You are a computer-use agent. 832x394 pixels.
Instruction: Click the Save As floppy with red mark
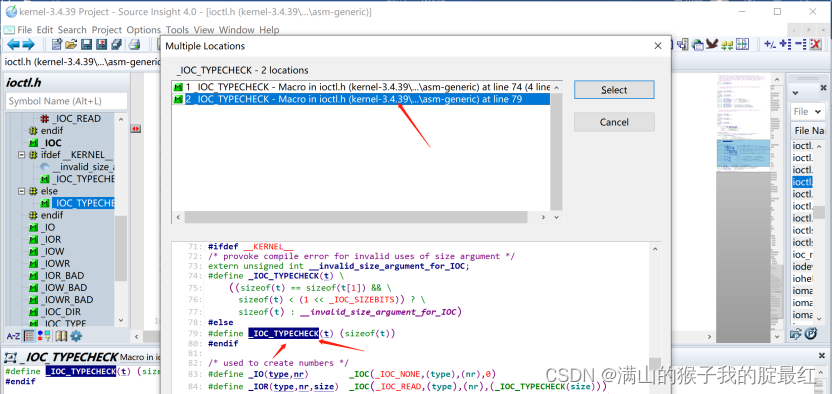101,45
